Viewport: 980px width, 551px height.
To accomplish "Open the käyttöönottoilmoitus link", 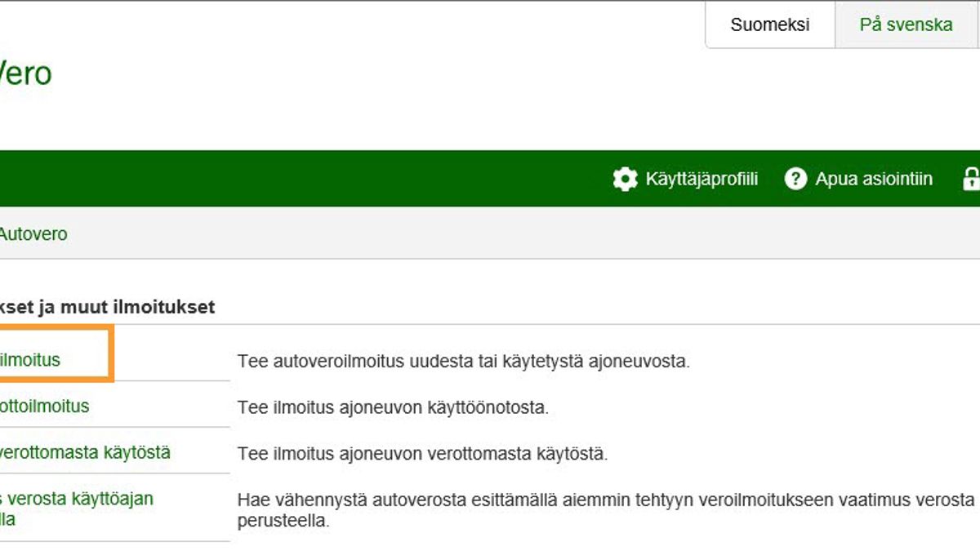I will (44, 406).
